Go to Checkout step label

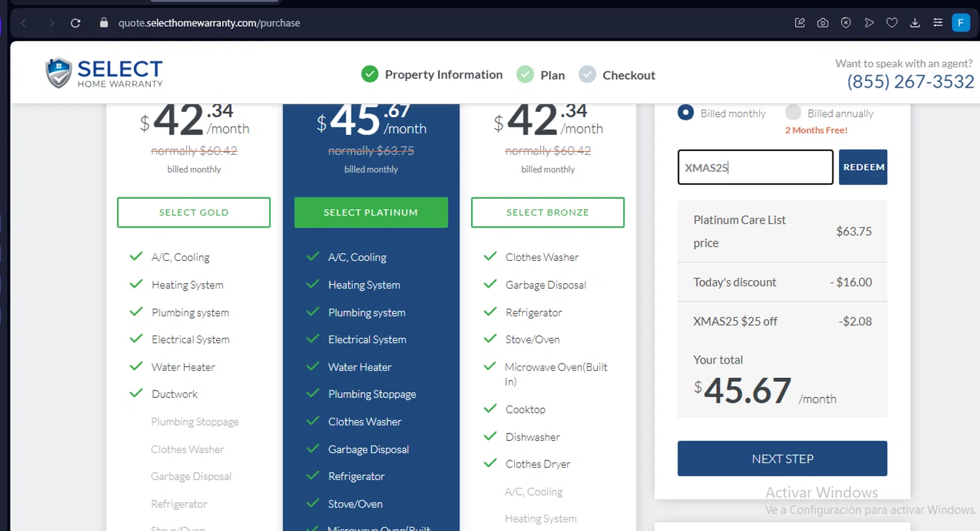coord(629,75)
